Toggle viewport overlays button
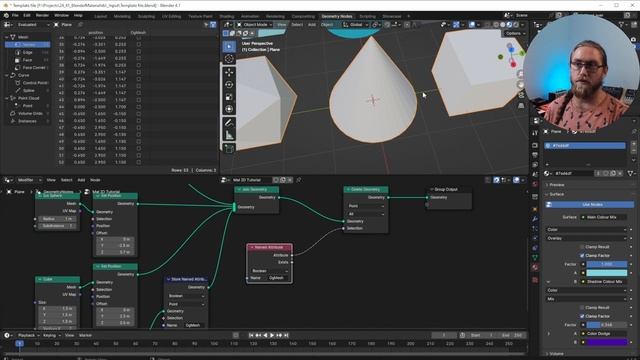Viewport: 640px width, 360px height. click(x=472, y=24)
